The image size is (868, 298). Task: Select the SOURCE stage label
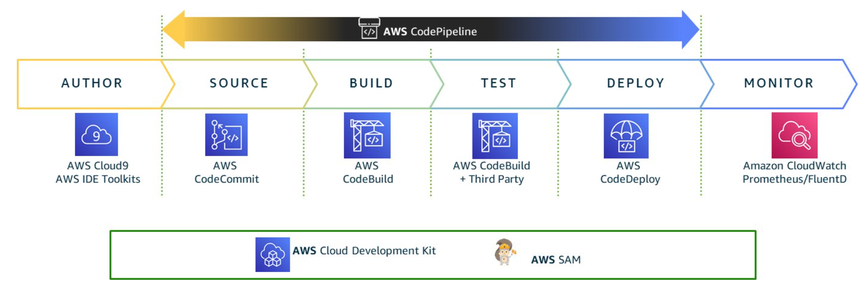click(x=239, y=83)
